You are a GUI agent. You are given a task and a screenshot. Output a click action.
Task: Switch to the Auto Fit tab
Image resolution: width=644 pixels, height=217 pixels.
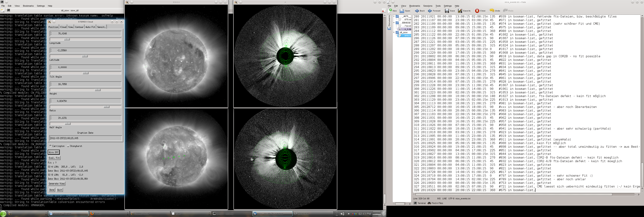(x=90, y=27)
